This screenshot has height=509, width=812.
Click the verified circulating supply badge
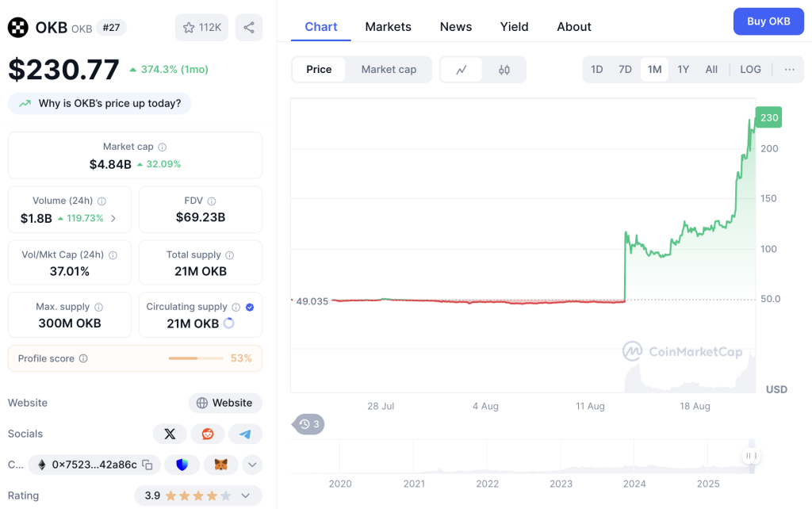(250, 307)
